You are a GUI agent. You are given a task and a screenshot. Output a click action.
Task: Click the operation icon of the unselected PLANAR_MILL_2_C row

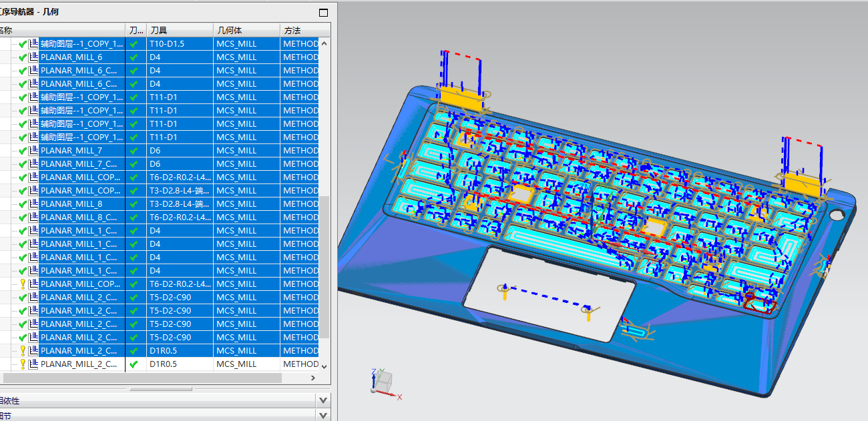[33, 364]
